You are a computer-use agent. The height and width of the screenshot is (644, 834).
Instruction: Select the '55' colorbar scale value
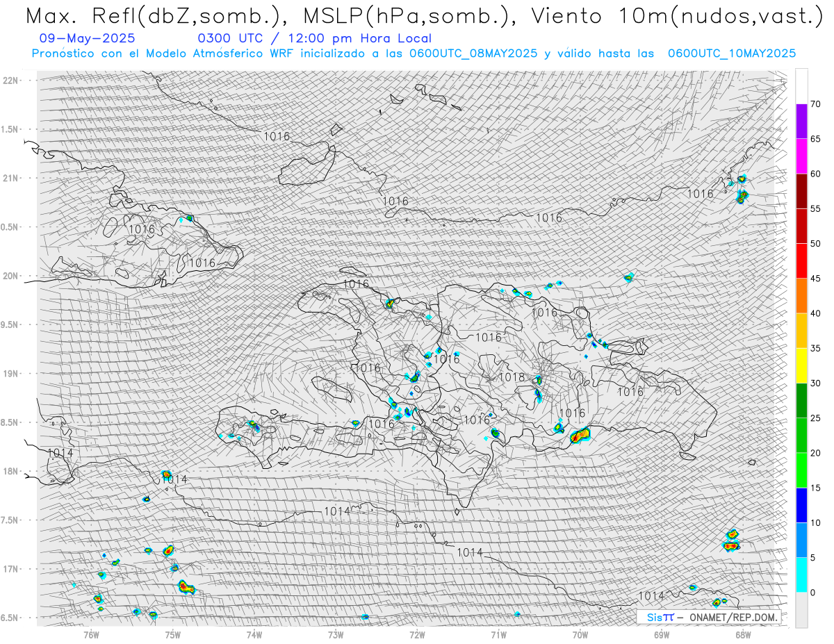pos(815,209)
